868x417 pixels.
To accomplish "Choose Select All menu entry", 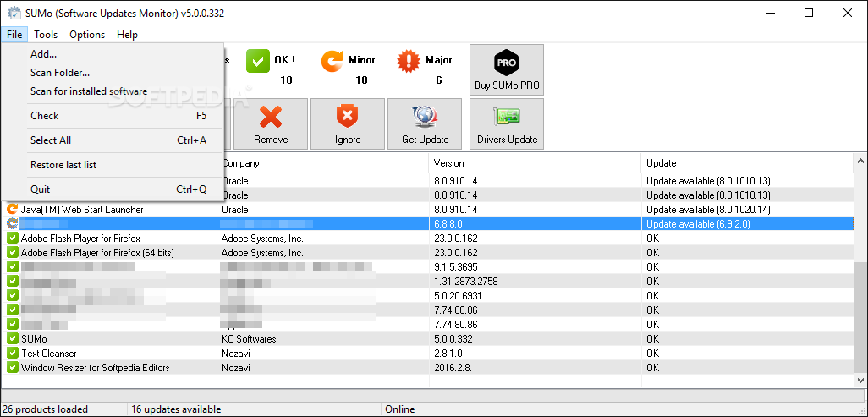I will pyautogui.click(x=113, y=140).
